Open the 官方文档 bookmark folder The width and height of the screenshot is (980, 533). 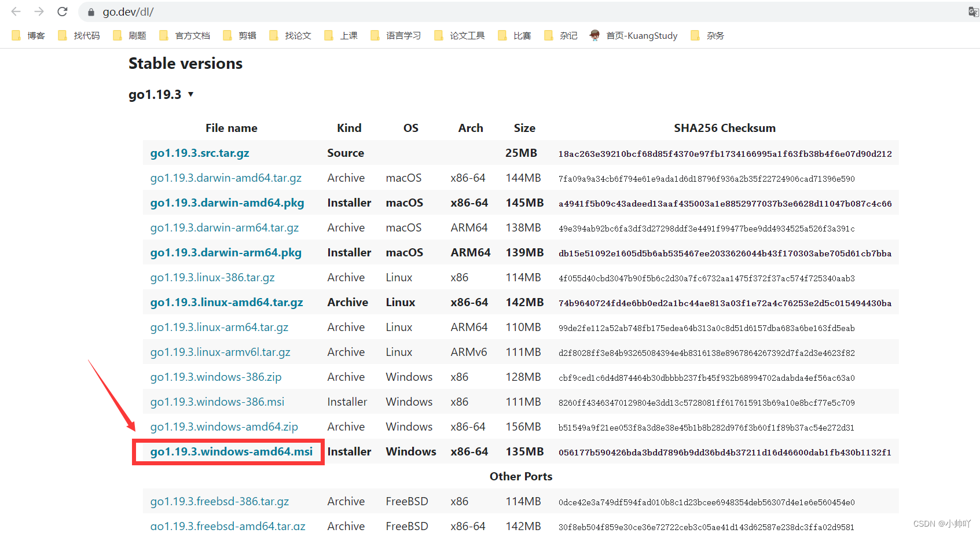pyautogui.click(x=185, y=35)
